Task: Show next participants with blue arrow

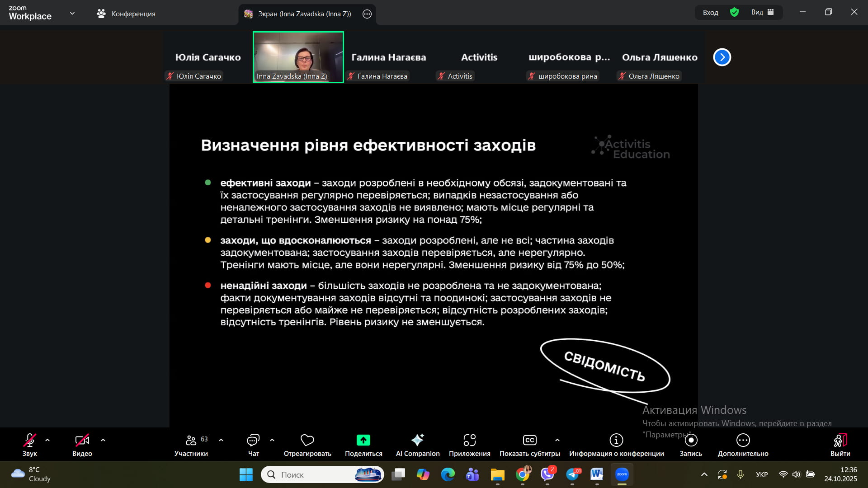Action: (x=722, y=57)
